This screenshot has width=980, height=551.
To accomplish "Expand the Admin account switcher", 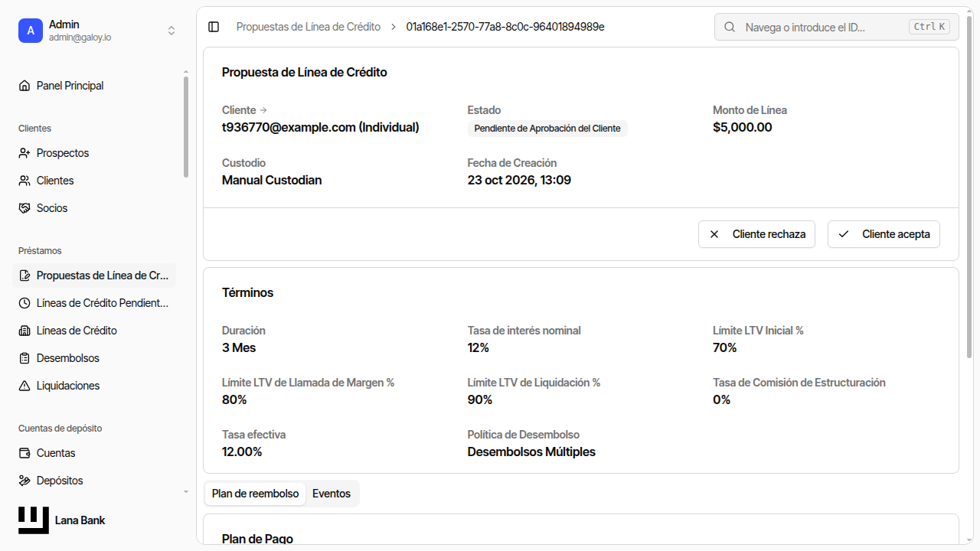I will coord(171,31).
